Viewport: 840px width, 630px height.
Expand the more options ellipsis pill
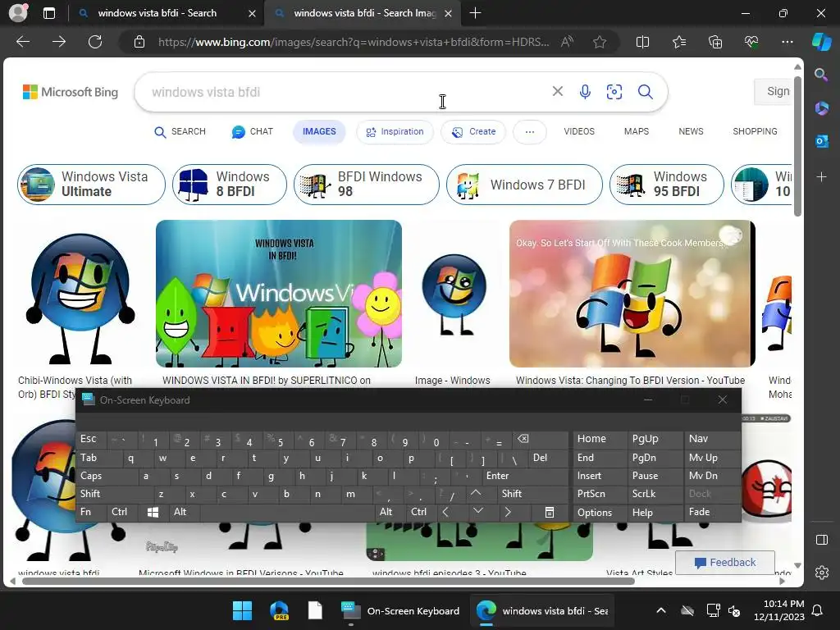coord(529,132)
